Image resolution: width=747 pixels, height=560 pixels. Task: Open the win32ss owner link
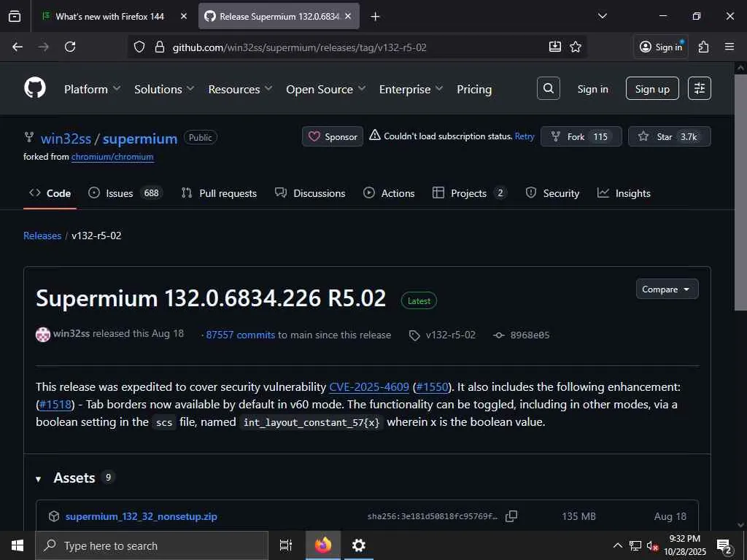pyautogui.click(x=66, y=139)
